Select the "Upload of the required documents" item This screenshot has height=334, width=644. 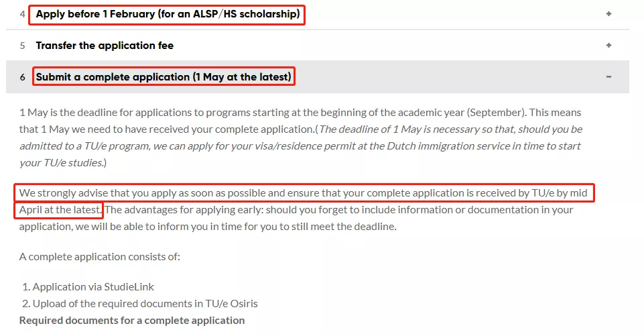145,303
